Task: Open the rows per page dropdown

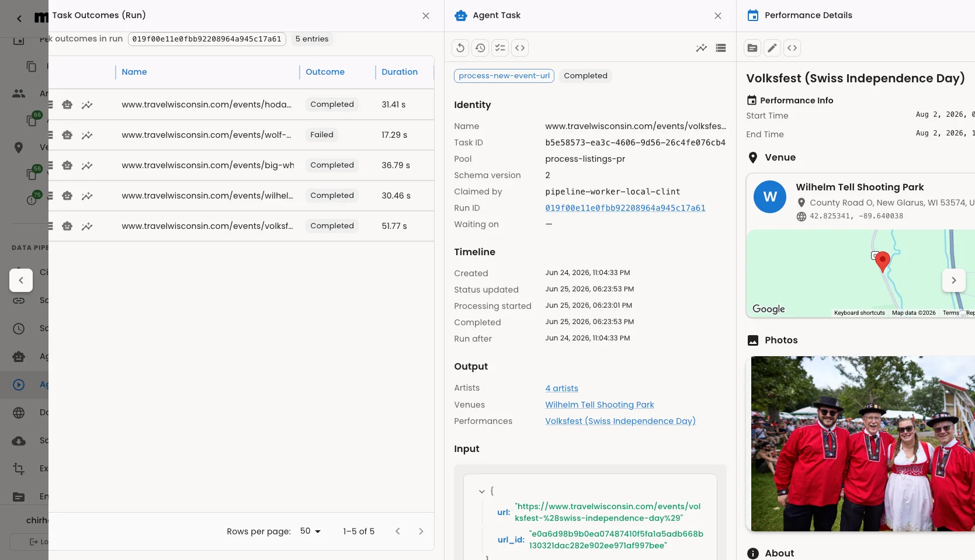Action: point(310,531)
